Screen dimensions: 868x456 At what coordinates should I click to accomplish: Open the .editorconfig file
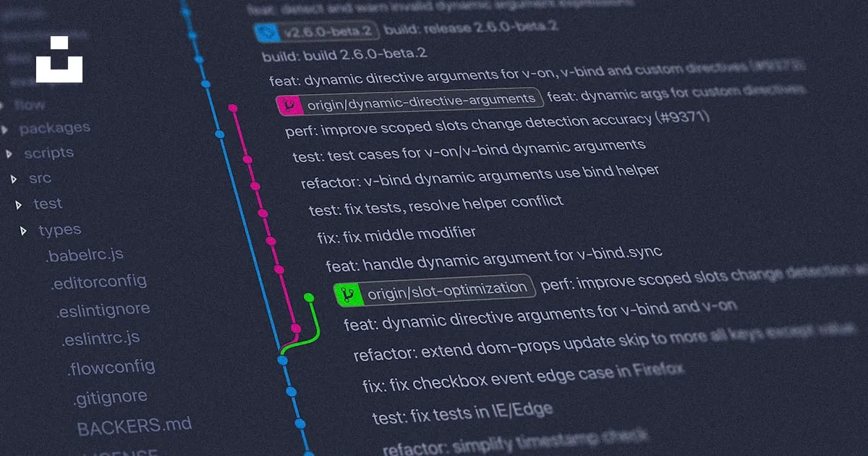point(98,281)
